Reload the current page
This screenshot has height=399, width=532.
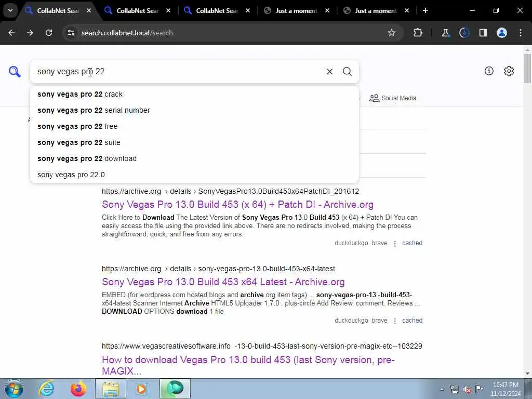(49, 33)
